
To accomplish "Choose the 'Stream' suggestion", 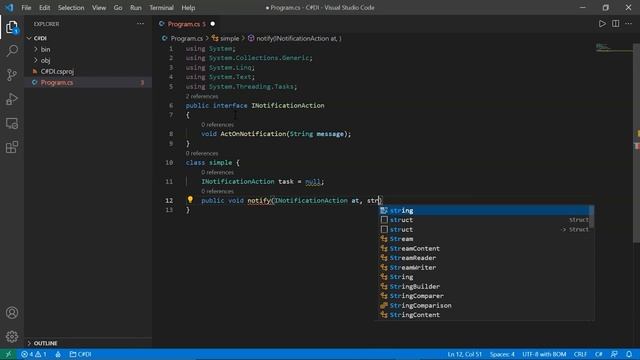I will coord(484,239).
